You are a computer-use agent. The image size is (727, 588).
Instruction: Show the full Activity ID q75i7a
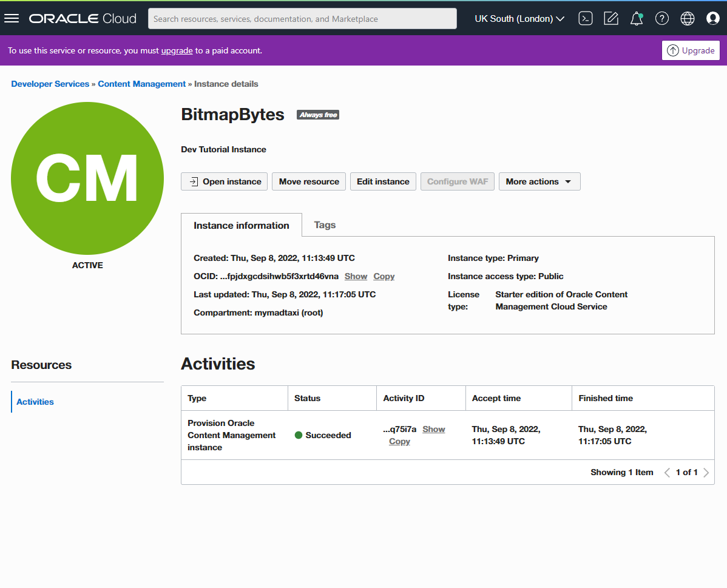433,430
